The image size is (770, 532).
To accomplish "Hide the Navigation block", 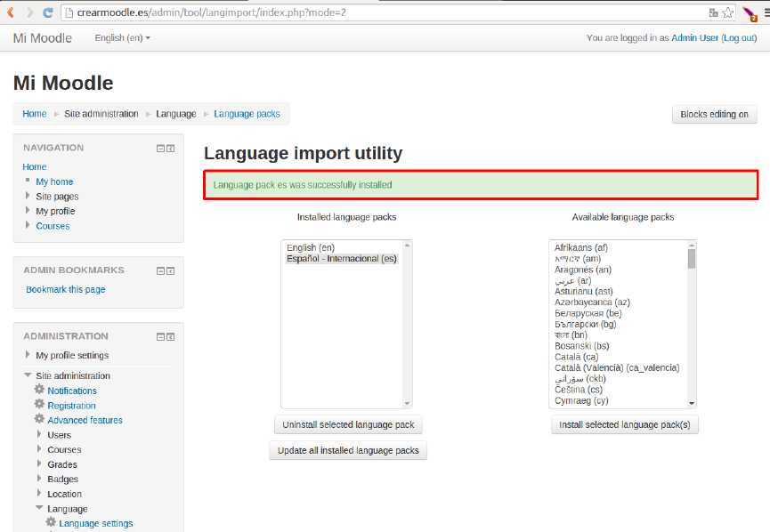I will pyautogui.click(x=160, y=148).
